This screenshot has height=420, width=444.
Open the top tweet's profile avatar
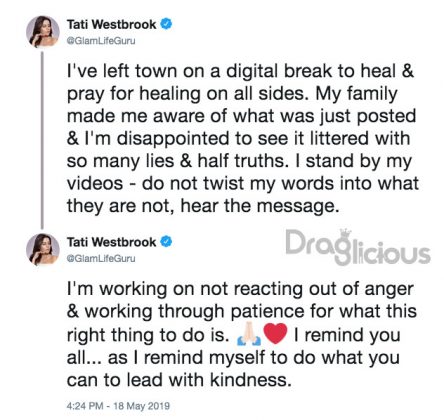tap(43, 32)
